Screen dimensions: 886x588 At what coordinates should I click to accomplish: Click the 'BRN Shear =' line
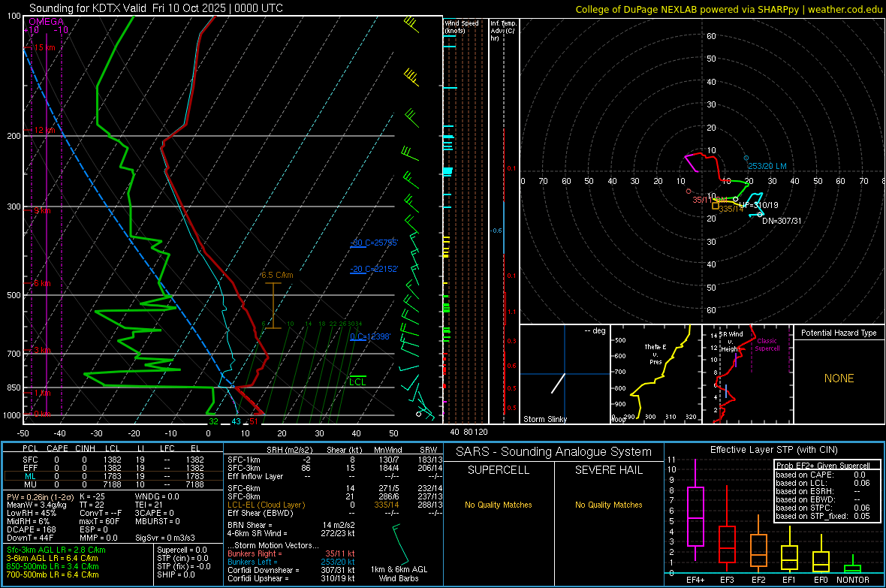click(291, 525)
